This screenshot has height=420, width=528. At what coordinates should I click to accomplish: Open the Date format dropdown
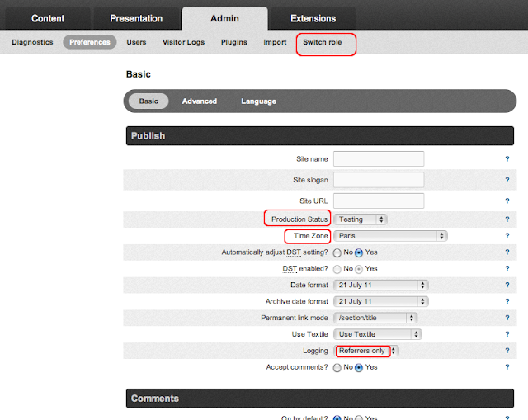coord(381,285)
